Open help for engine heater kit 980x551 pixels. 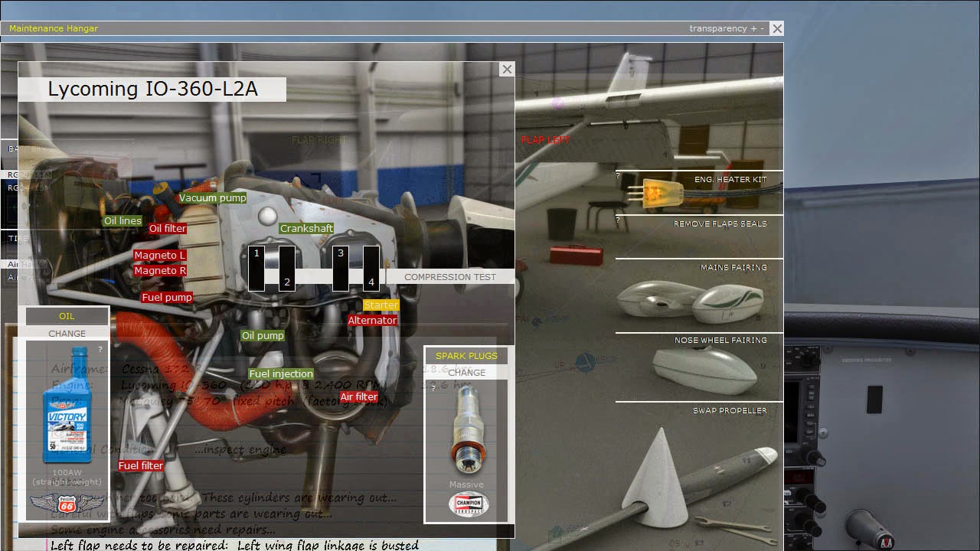coord(618,176)
